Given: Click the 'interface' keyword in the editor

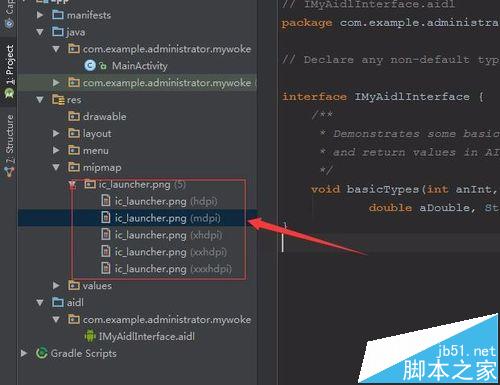Looking at the screenshot, I should click(314, 97).
